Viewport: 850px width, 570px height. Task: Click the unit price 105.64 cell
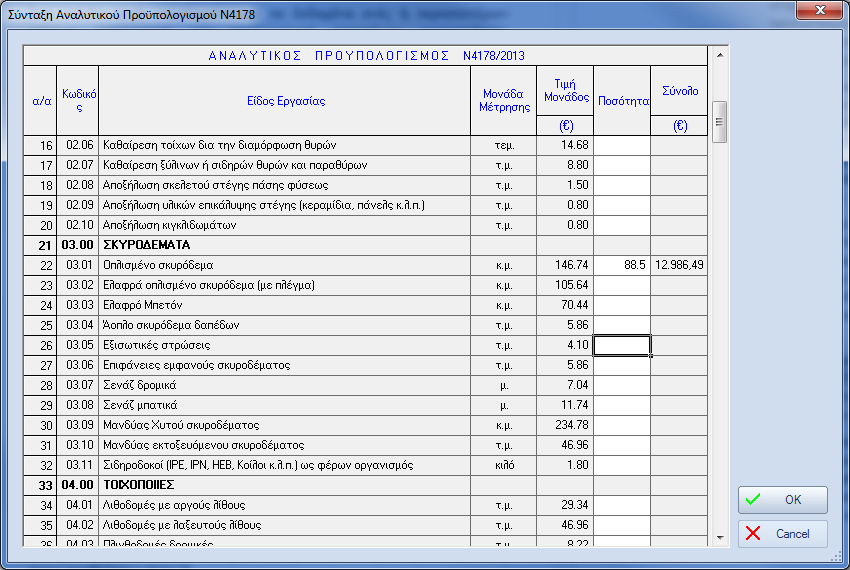565,285
